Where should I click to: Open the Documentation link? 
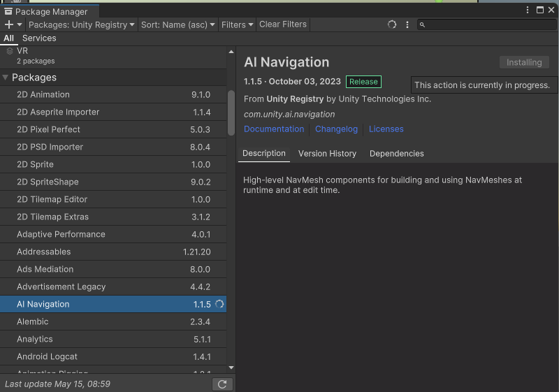click(274, 129)
